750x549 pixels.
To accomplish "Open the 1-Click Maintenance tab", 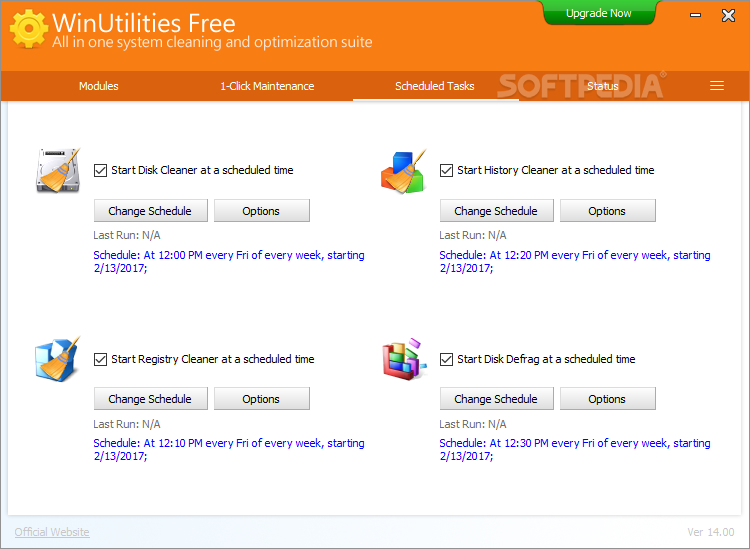I will click(267, 86).
